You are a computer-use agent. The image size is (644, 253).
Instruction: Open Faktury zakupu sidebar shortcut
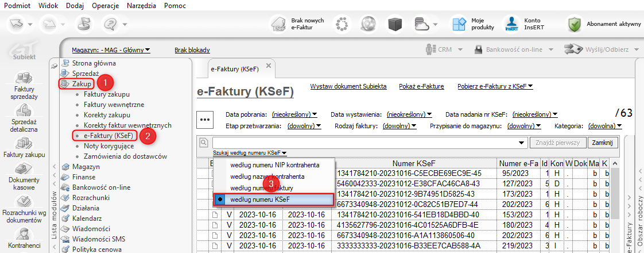click(24, 147)
